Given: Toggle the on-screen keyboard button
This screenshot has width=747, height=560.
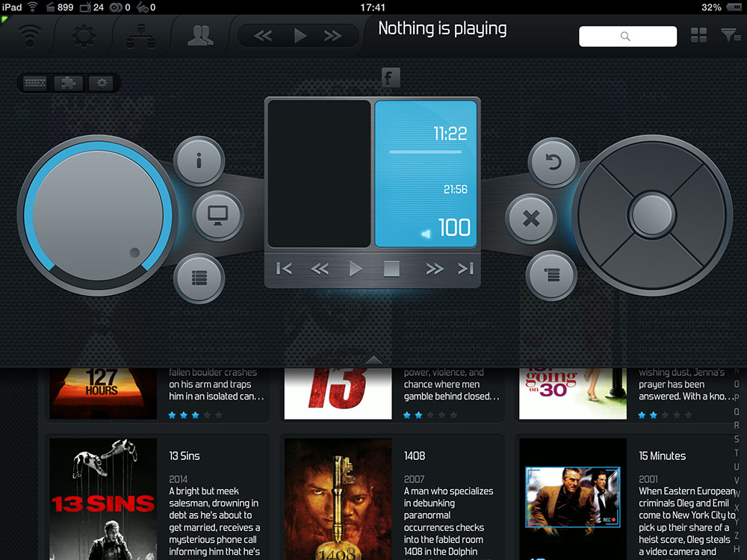Looking at the screenshot, I should tap(35, 83).
